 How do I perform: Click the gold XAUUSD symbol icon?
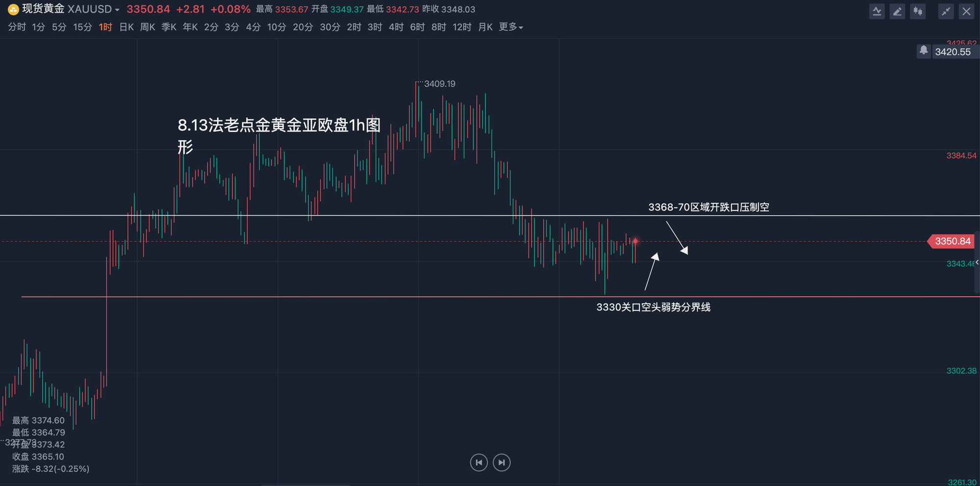pos(13,9)
